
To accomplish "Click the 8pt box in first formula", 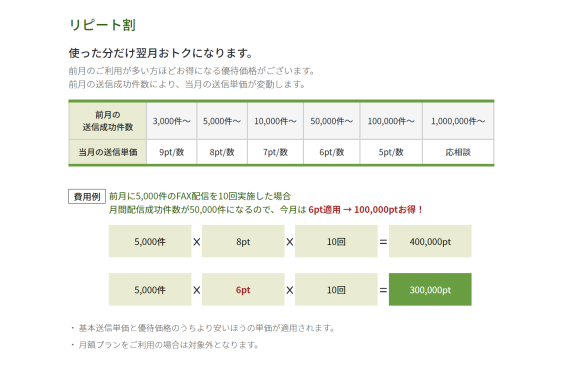I will pos(243,241).
